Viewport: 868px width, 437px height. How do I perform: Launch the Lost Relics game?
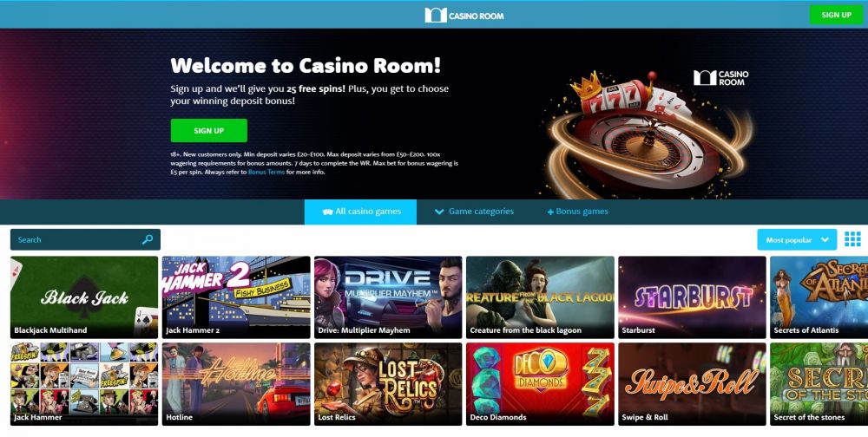coord(388,384)
